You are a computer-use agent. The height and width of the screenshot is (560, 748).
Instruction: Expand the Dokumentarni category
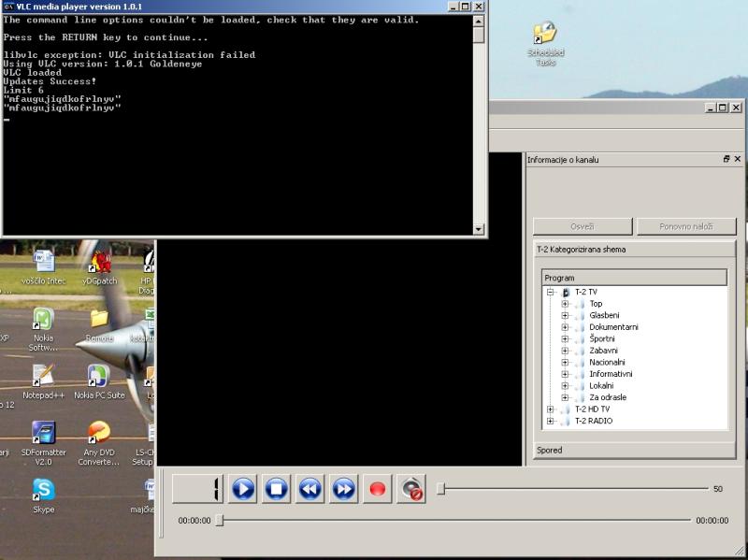click(565, 327)
